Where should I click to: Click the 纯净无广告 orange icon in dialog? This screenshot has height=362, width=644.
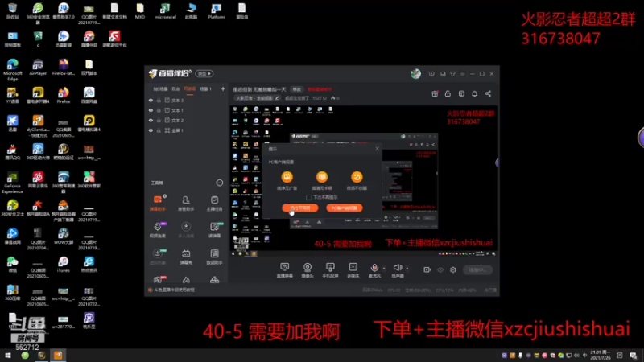tap(287, 177)
